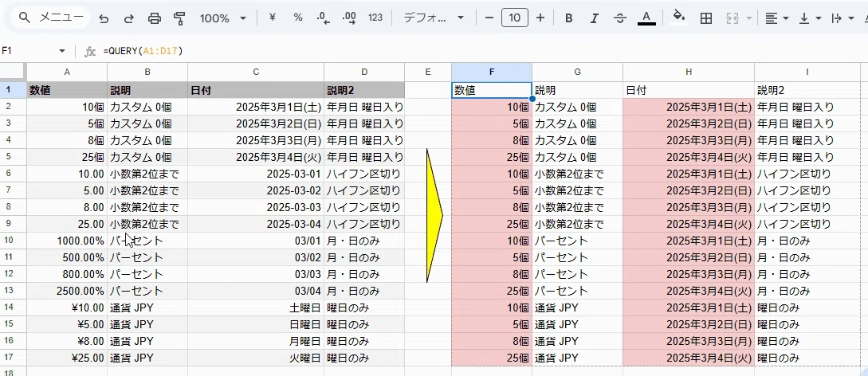Click cell C2 with 2025年3月1日(土)
The image size is (868, 376).
pyautogui.click(x=256, y=107)
